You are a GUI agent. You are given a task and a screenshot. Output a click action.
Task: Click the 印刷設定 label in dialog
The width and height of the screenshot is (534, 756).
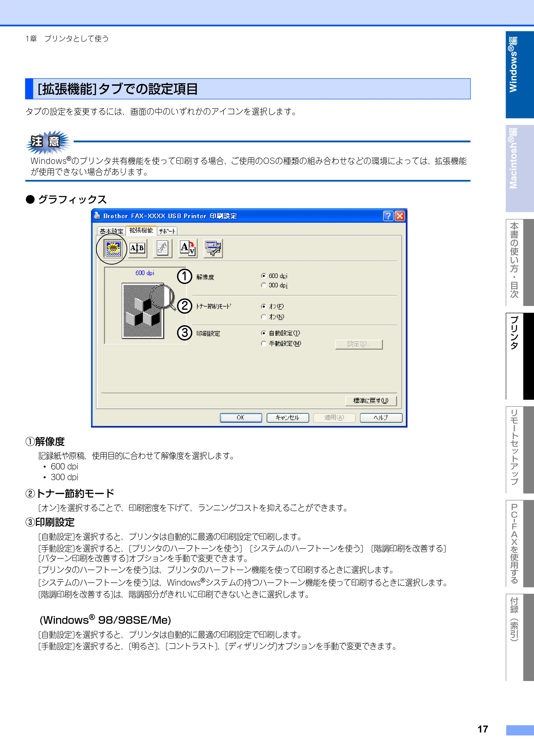click(208, 334)
